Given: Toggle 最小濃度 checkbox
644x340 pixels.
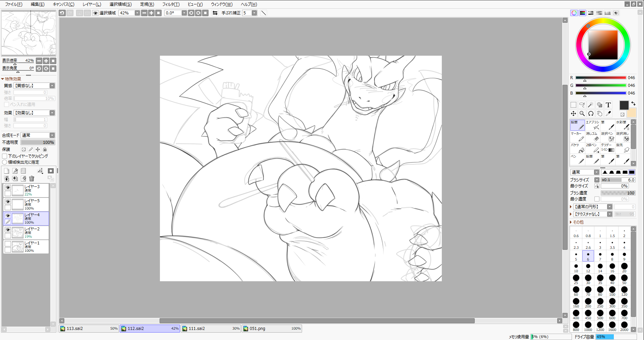Looking at the screenshot, I should 597,199.
